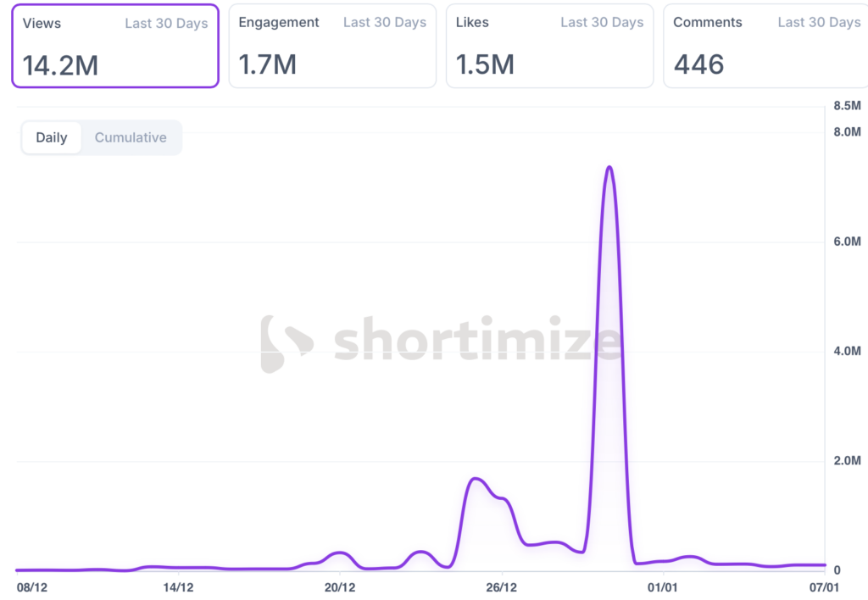Switch chart to Cumulative mode
Image resolution: width=868 pixels, height=600 pixels.
[x=131, y=137]
